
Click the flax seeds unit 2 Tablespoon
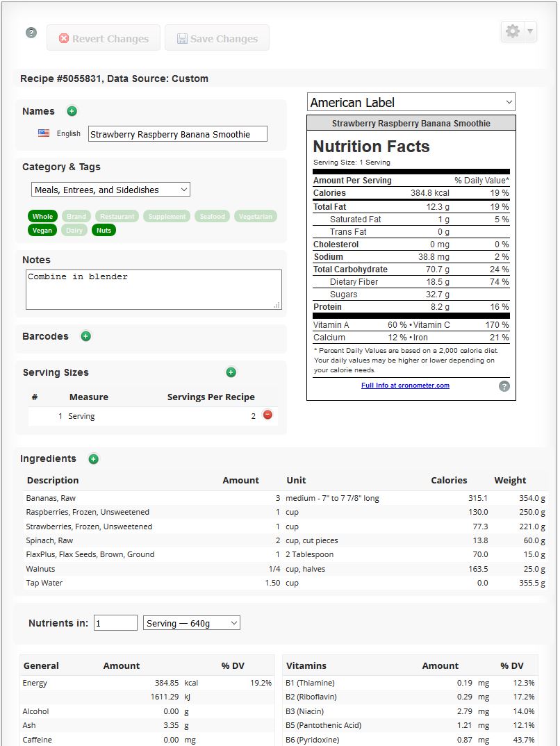coord(309,554)
